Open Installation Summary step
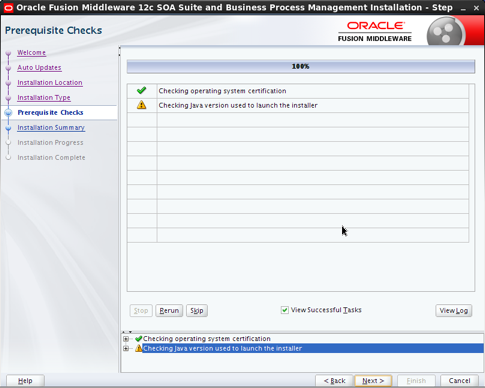Screen dimensions: 485x388 [x=51, y=128]
